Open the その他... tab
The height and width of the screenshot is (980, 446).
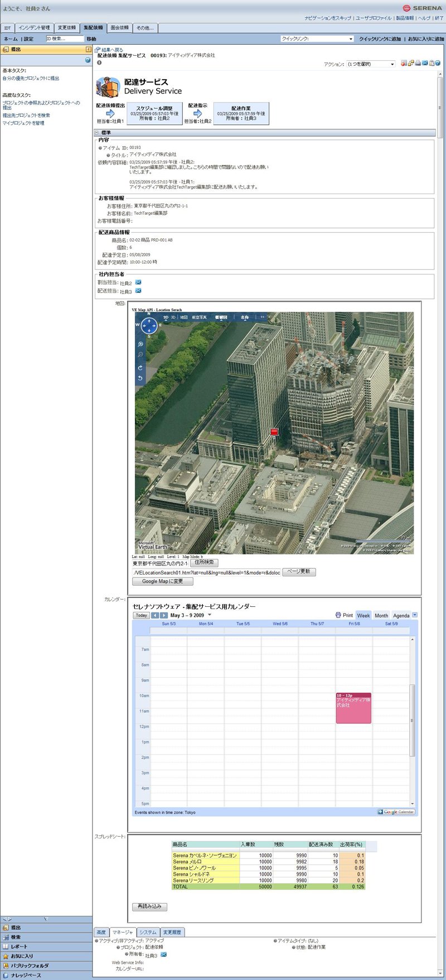145,28
